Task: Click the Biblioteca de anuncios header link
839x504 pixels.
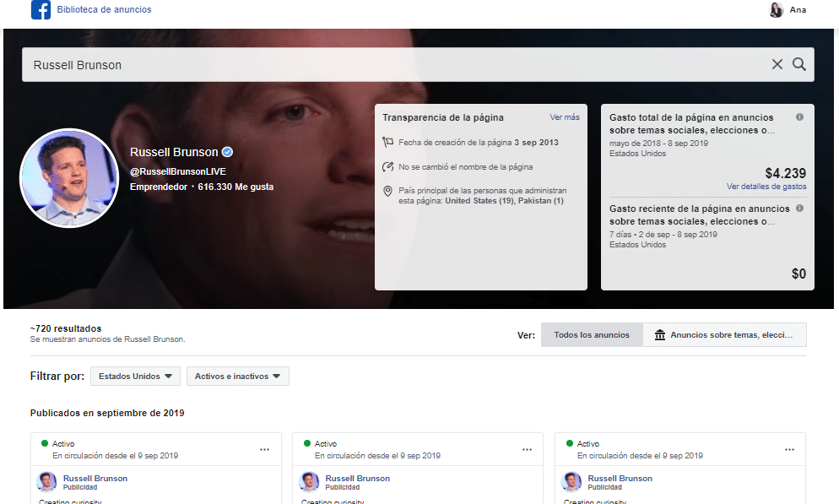Action: (104, 9)
